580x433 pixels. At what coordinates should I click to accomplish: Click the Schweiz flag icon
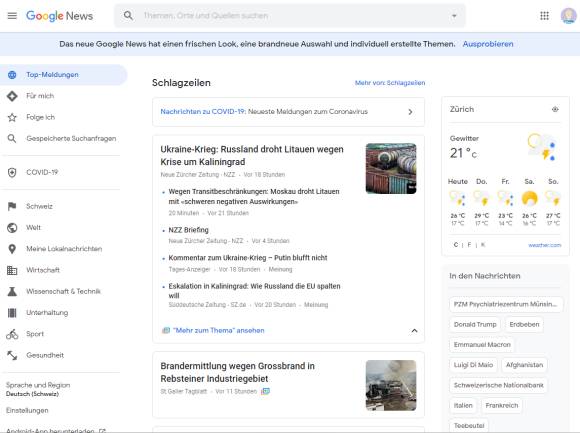pyautogui.click(x=12, y=206)
